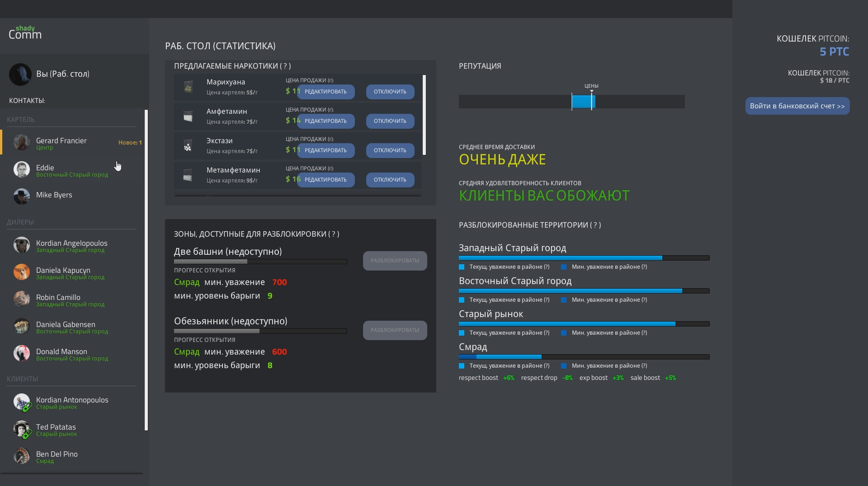Toggle off Amphetamine via its Отключить button
Image resolution: width=868 pixels, height=486 pixels.
pyautogui.click(x=390, y=121)
